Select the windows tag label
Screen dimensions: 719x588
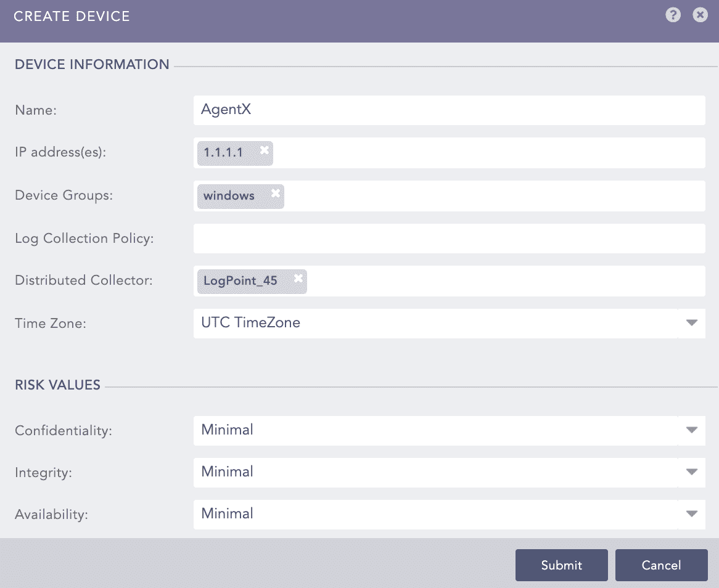(229, 196)
